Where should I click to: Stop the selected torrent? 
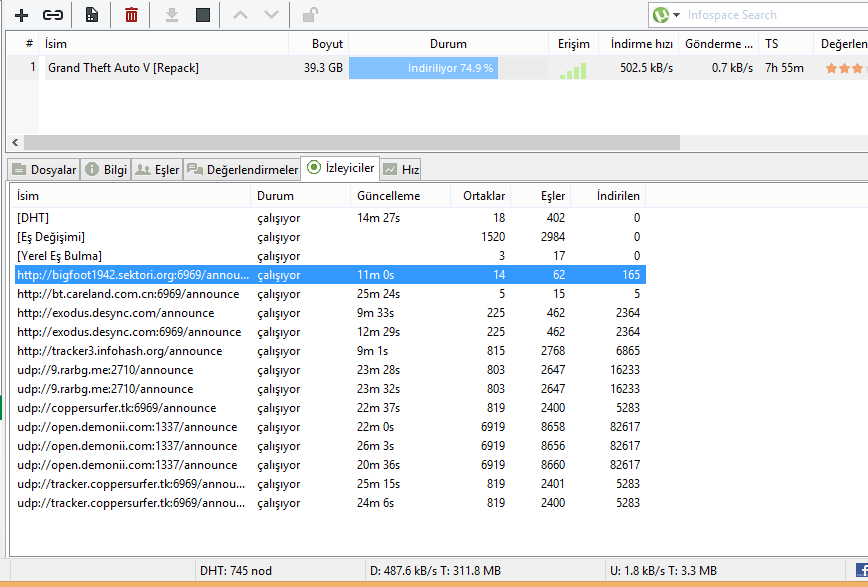point(203,15)
